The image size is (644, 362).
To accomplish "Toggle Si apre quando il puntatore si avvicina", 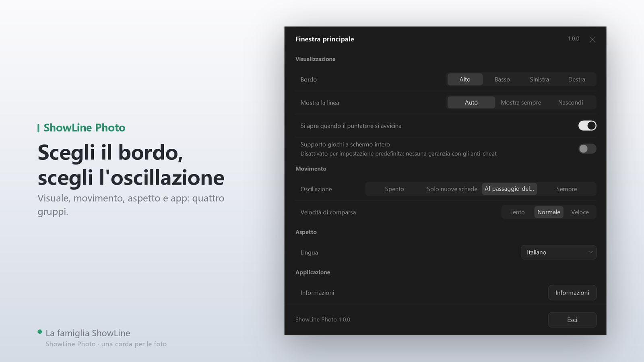I will (x=587, y=125).
